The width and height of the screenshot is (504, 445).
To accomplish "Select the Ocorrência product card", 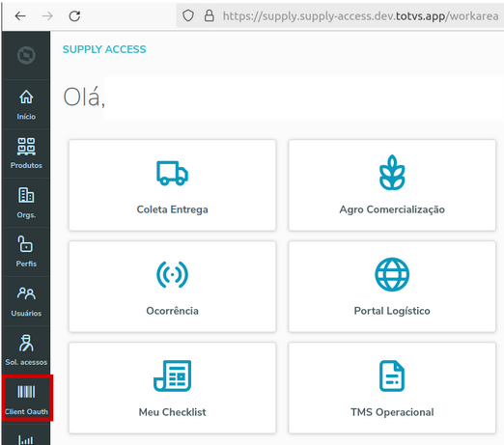I will coord(172,287).
